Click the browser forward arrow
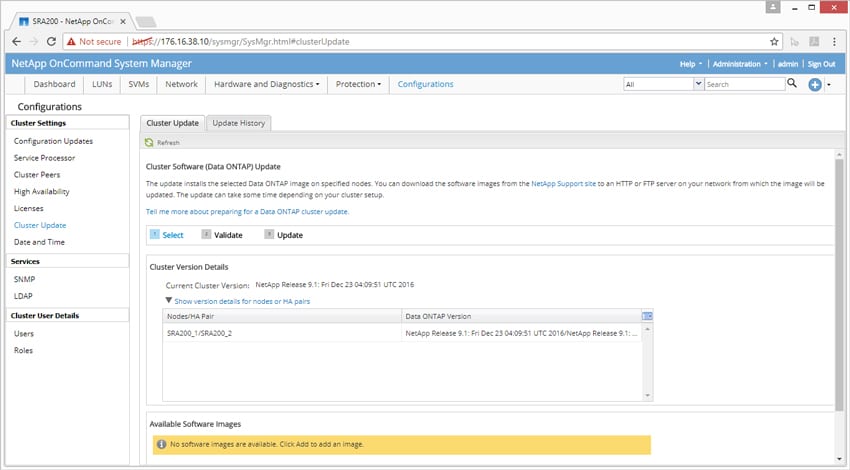 click(x=34, y=42)
